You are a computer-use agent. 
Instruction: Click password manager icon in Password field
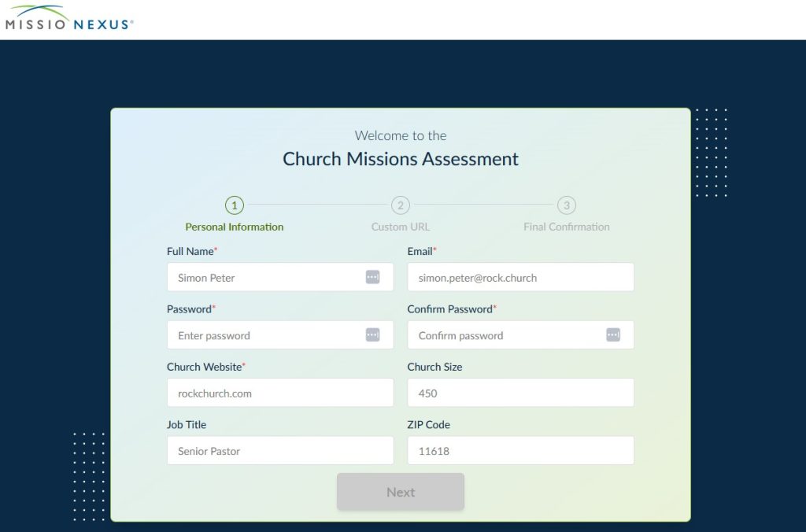click(x=372, y=334)
